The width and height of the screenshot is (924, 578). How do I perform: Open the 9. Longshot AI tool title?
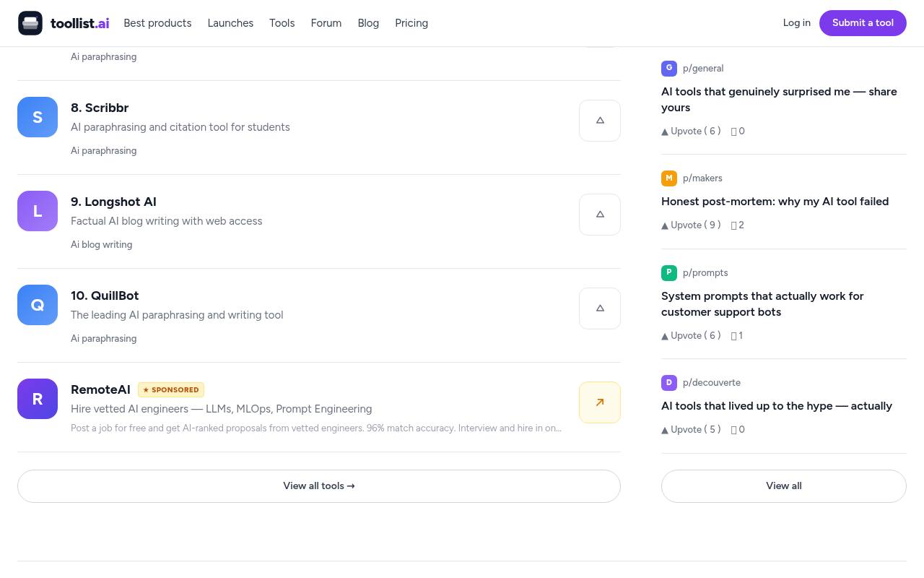(113, 202)
